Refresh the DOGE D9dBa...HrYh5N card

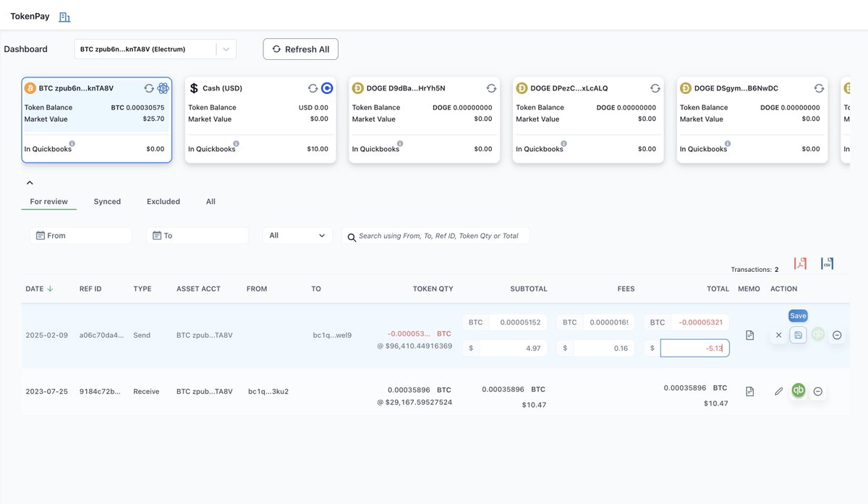tap(491, 88)
